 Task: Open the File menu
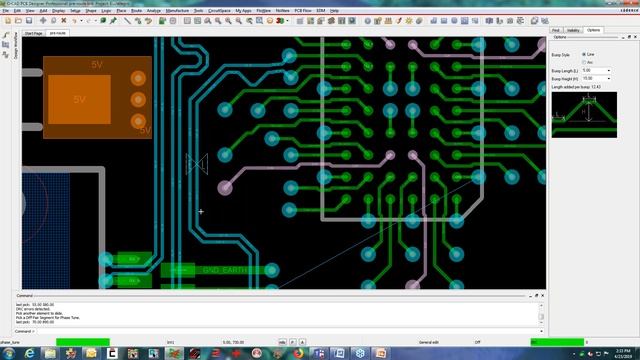click(x=5, y=11)
